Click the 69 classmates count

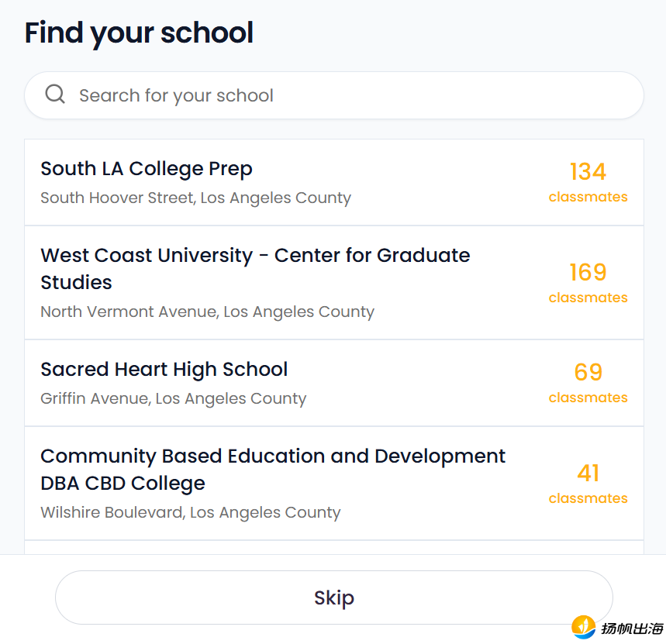coord(588,372)
